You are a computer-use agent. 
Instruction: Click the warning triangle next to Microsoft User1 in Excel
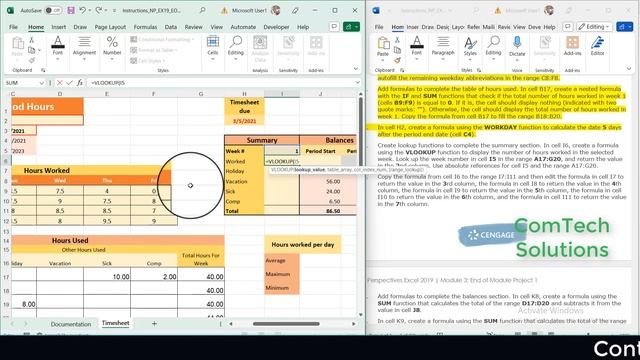(x=224, y=11)
